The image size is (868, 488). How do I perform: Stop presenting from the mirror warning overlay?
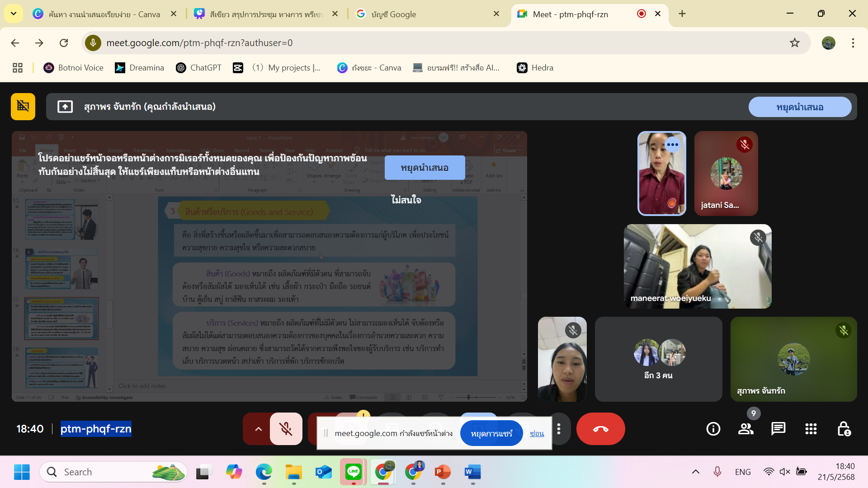(425, 168)
